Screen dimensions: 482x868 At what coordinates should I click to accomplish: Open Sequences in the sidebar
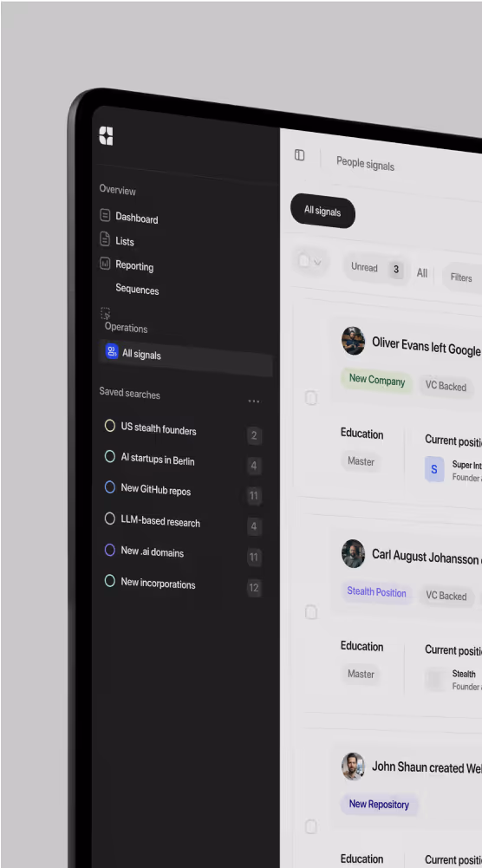(x=137, y=290)
